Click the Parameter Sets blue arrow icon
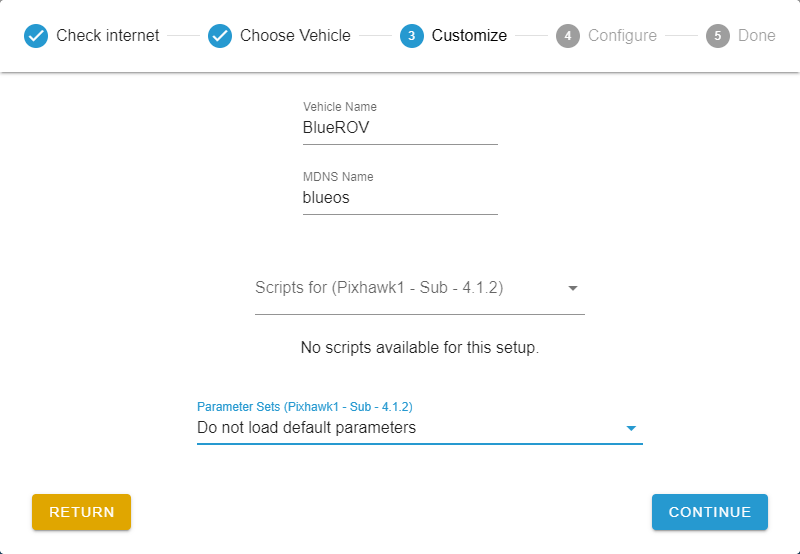800x554 pixels. click(x=631, y=429)
